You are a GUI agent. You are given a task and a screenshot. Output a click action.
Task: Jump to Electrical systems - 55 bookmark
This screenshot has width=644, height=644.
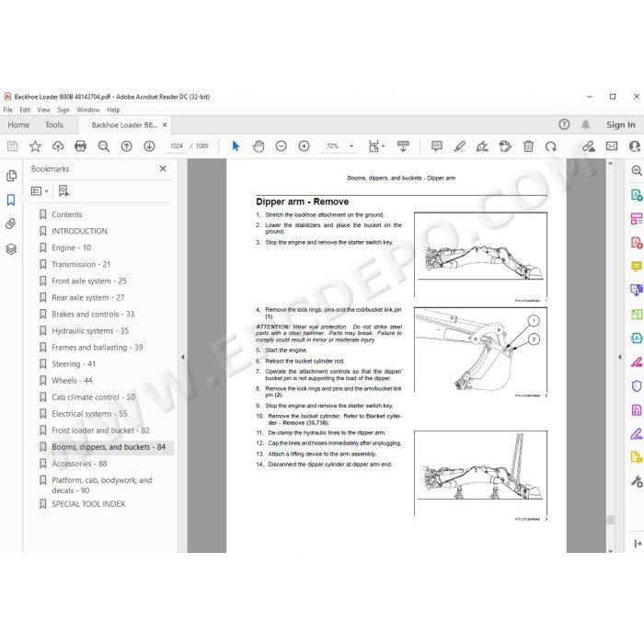tap(89, 414)
